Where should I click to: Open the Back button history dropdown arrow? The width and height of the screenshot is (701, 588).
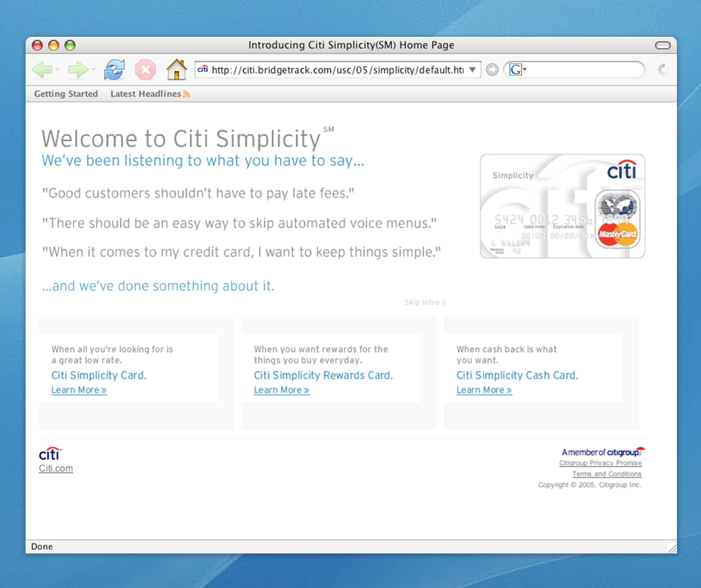pos(57,70)
